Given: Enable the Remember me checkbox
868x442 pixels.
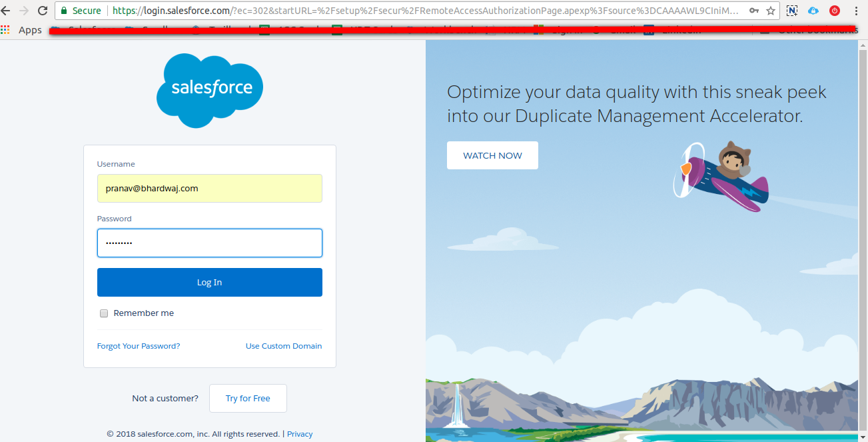Looking at the screenshot, I should pyautogui.click(x=104, y=313).
